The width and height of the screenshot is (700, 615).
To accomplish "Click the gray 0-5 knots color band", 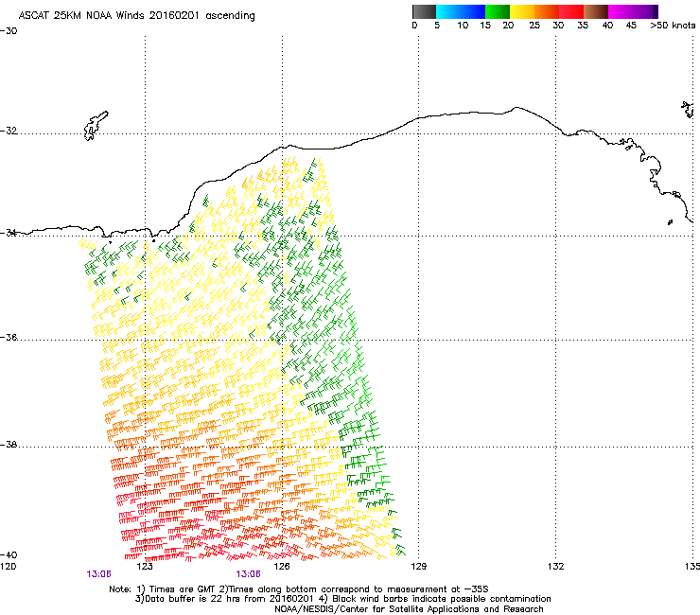I will 424,11.
